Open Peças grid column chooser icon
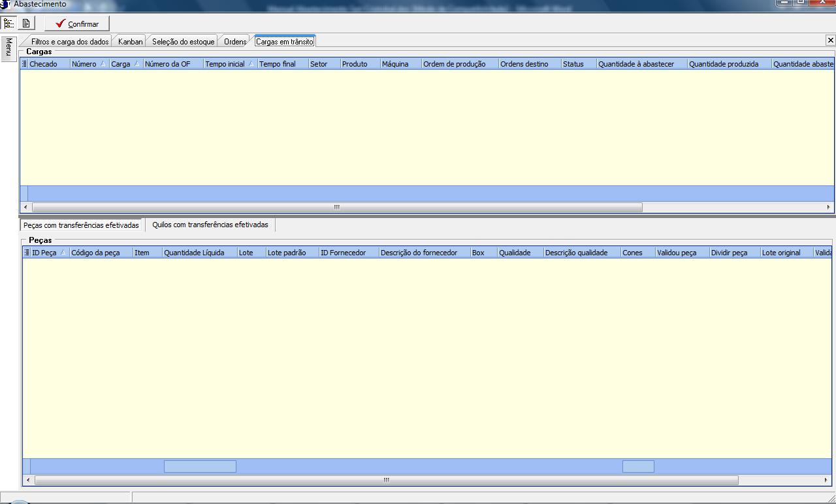836x504 pixels. [27, 253]
